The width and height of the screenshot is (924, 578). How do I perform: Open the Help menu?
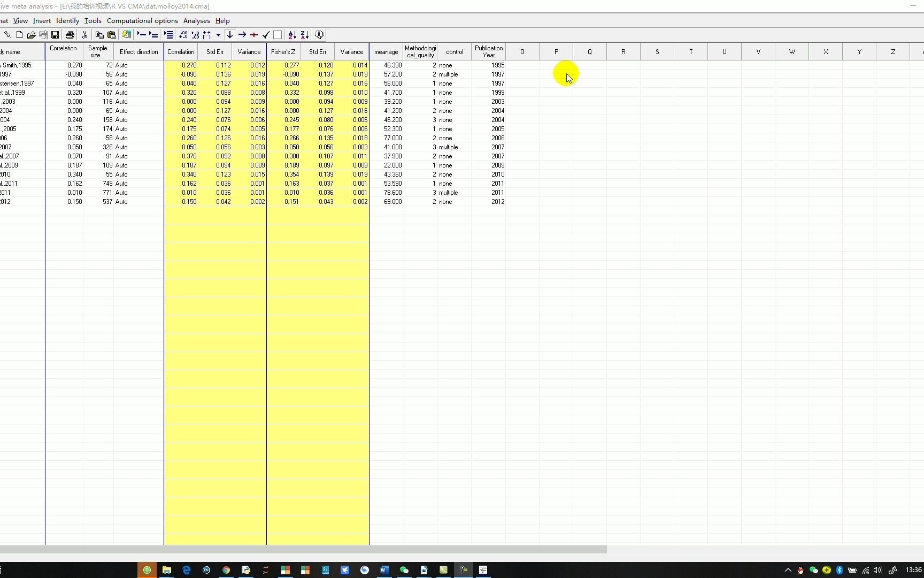pyautogui.click(x=222, y=21)
